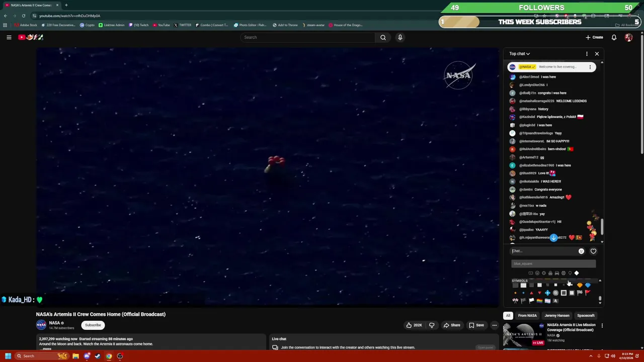The image size is (644, 362).
Task: Click the search magnifier button
Action: coord(383,37)
